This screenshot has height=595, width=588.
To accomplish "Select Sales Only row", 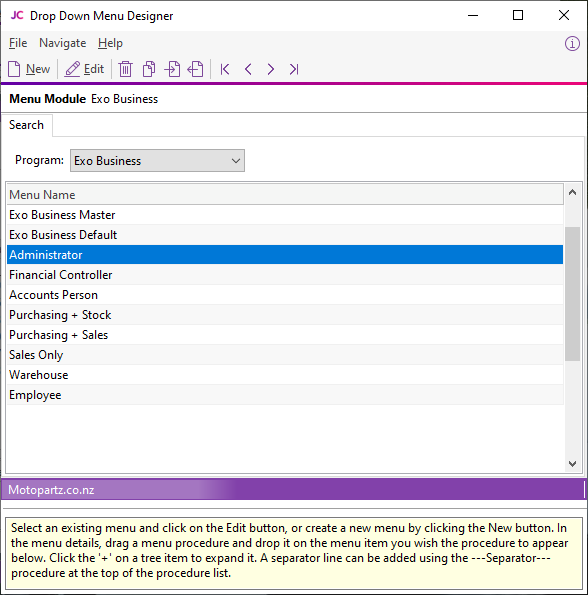I will [285, 355].
